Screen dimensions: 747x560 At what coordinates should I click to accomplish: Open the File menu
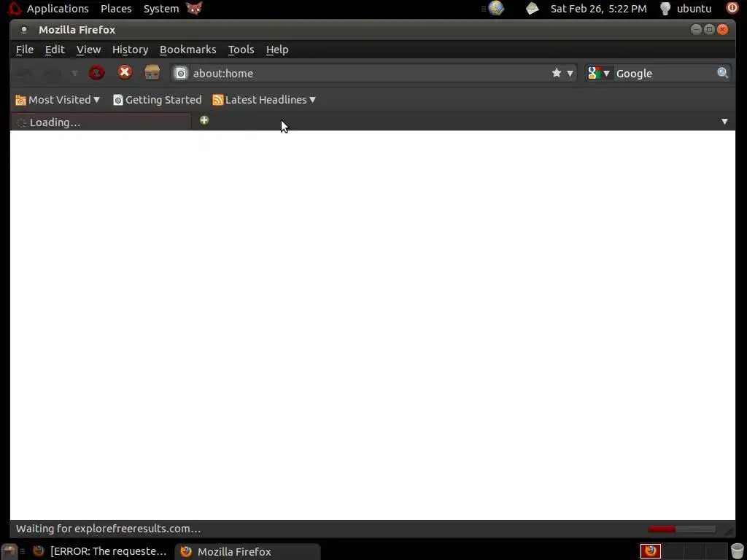(x=25, y=50)
